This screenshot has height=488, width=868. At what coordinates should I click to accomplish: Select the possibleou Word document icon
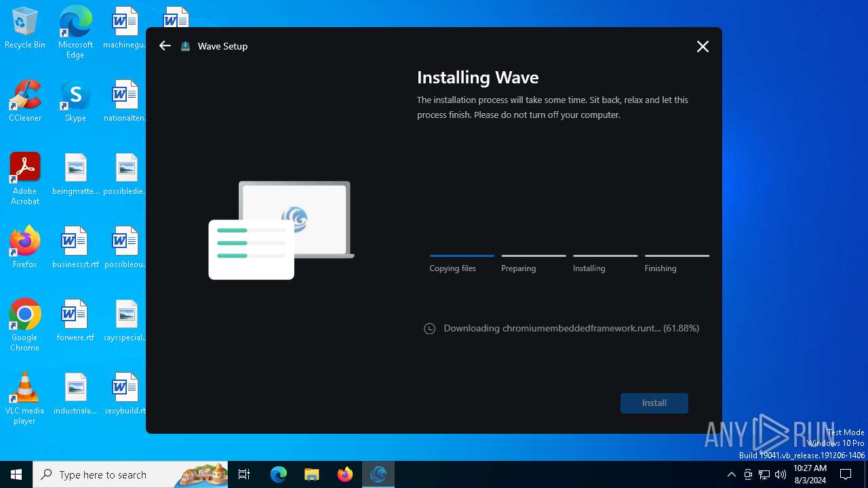click(125, 247)
